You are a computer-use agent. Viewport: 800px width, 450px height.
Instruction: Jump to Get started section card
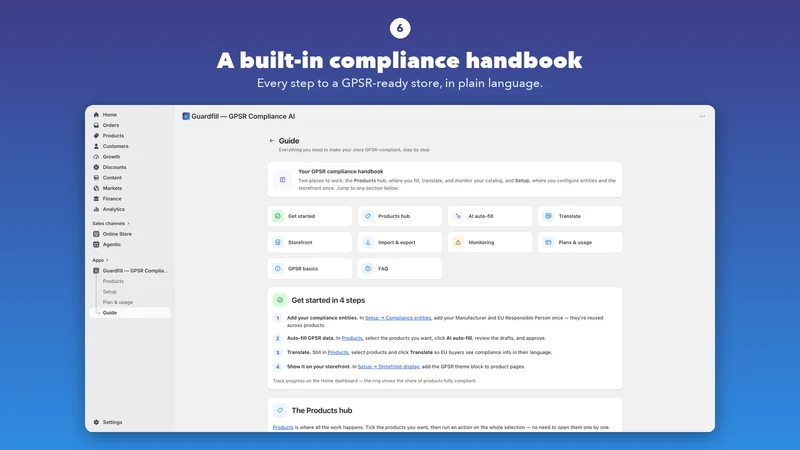(x=310, y=216)
